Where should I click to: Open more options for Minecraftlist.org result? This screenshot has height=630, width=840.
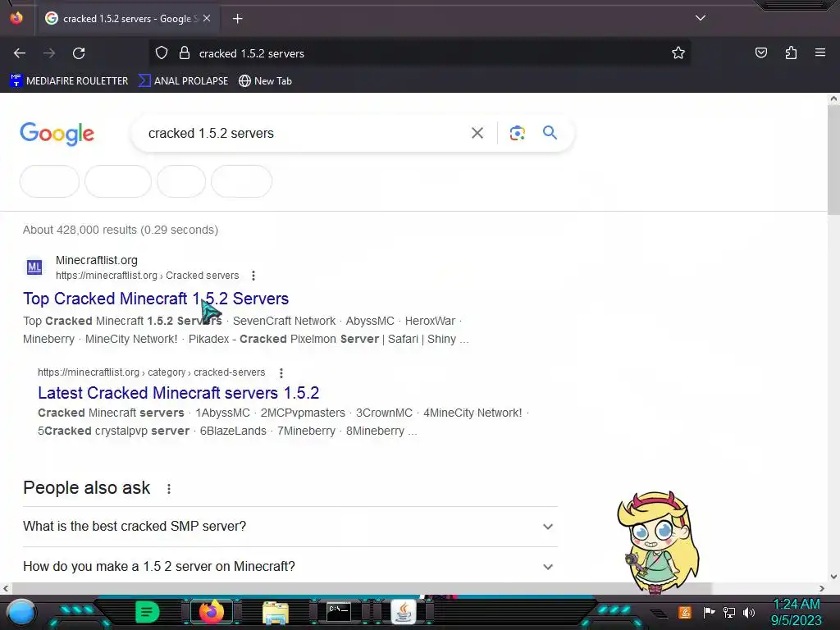coord(253,276)
